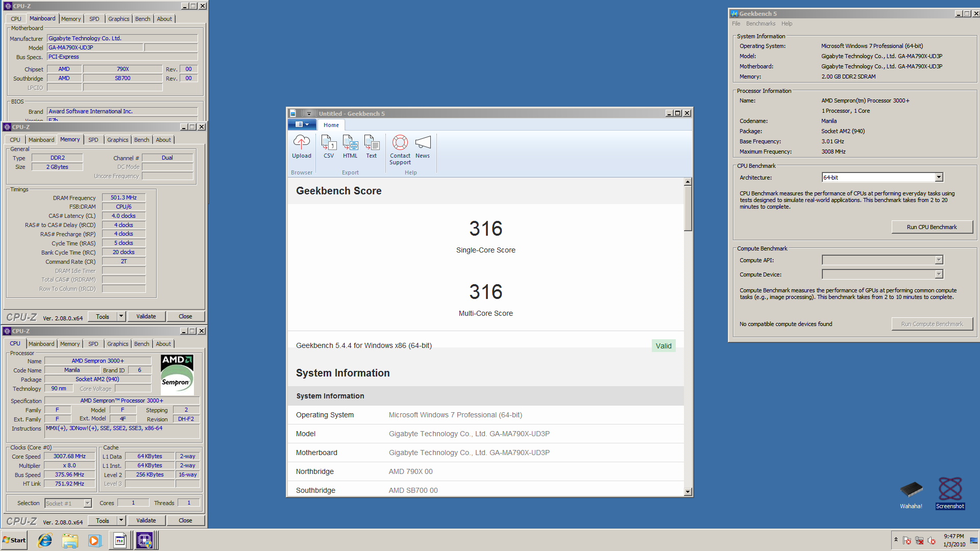Open Mainboard tab in bottom CPU-Z window
Image resolution: width=980 pixels, height=551 pixels.
point(41,344)
